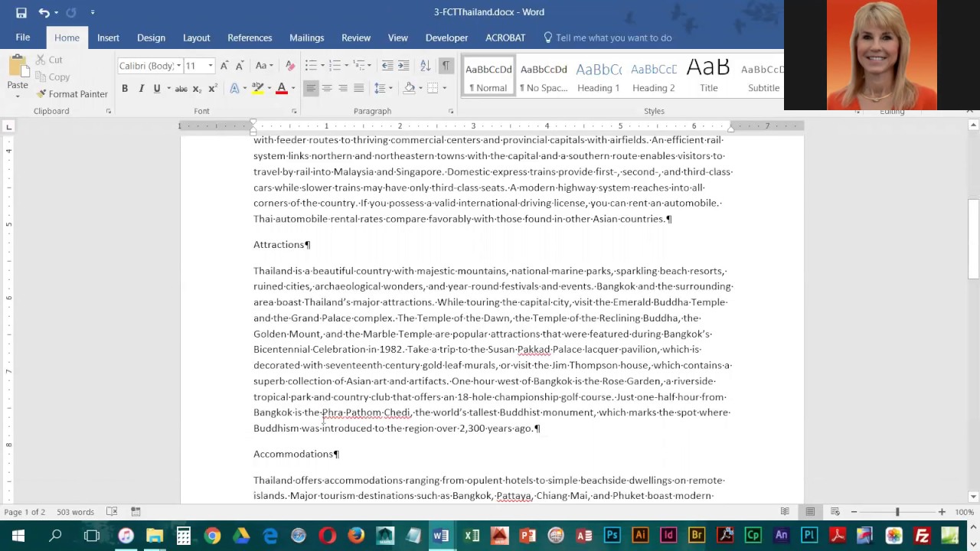Undo the last action
Screen dimensions: 980x551
tap(44, 12)
